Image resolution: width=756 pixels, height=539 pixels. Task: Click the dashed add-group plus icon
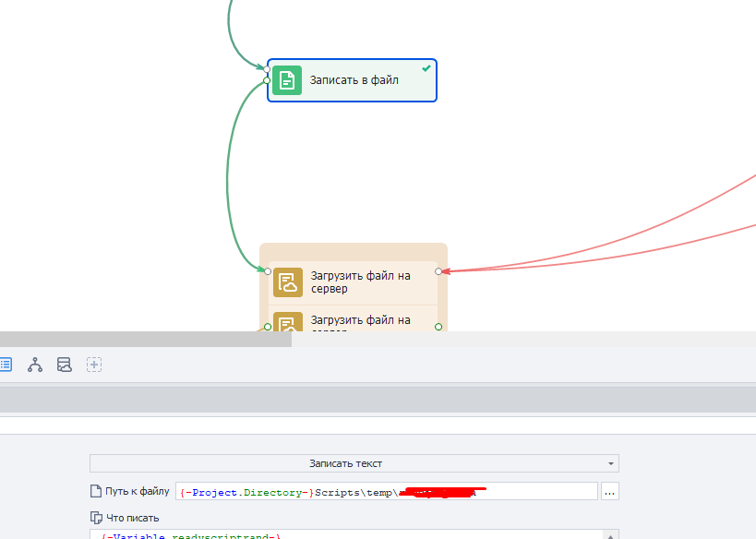coord(94,365)
